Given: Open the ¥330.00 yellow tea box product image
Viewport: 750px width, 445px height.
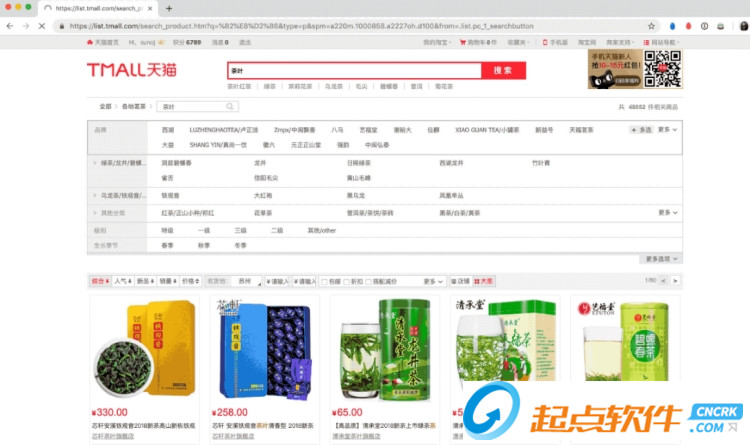Looking at the screenshot, I should click(144, 349).
